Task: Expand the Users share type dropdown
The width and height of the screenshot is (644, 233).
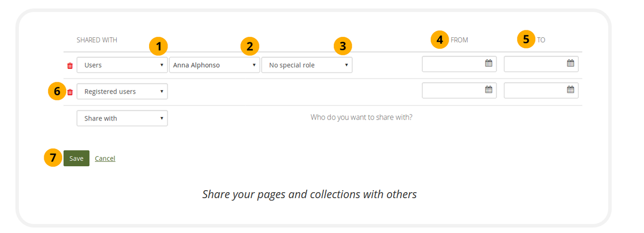Action: tap(122, 65)
